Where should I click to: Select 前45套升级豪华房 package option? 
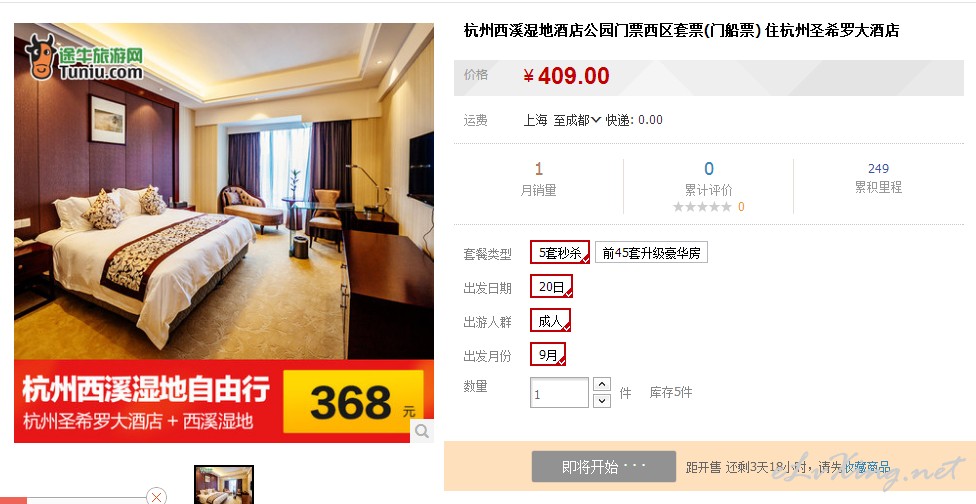(651, 253)
